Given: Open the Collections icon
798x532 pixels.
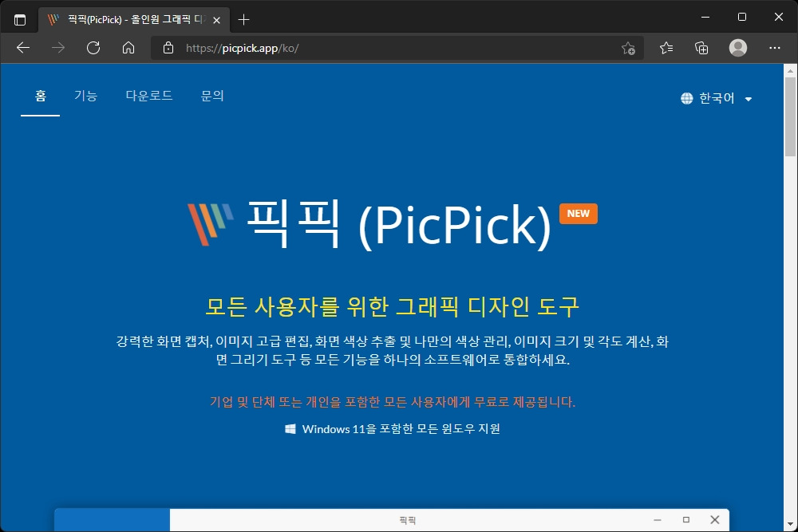Looking at the screenshot, I should click(701, 48).
